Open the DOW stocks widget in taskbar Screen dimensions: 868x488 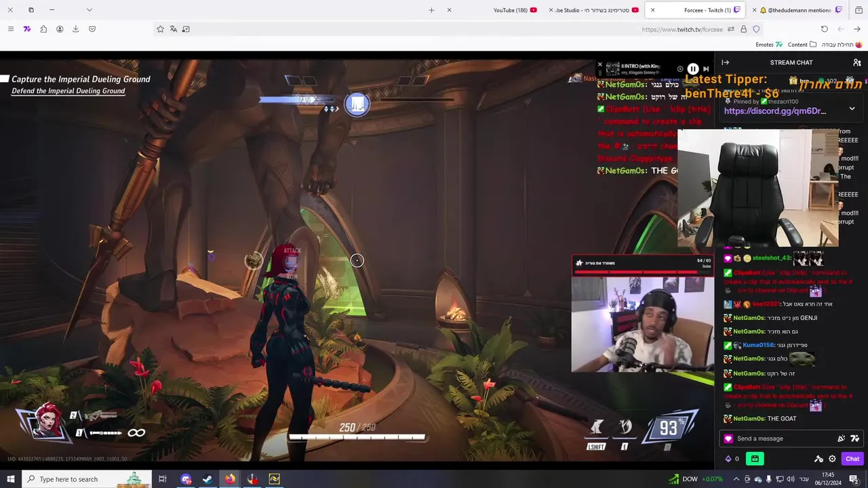click(x=695, y=479)
